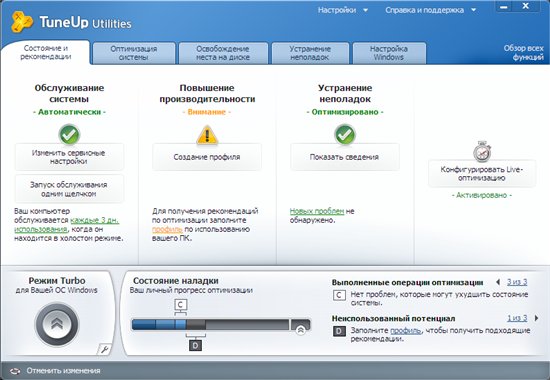Click the Live optimization stopwatch icon

(482, 151)
